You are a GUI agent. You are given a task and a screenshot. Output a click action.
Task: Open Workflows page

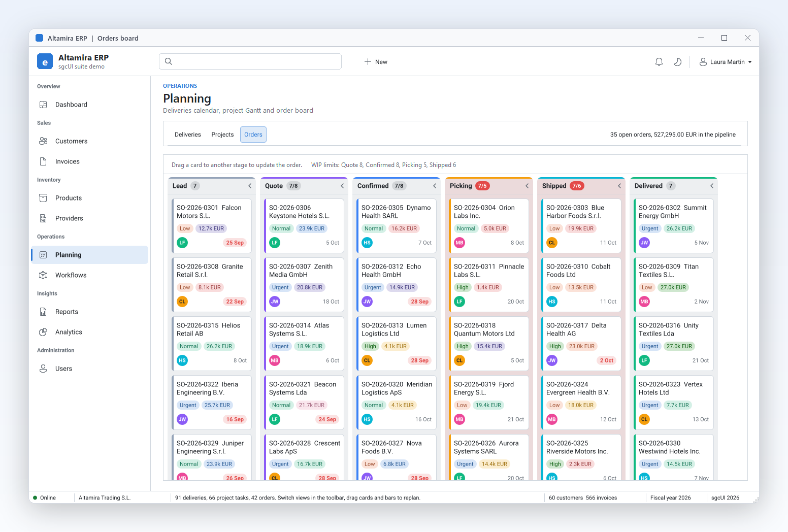click(x=90, y=275)
